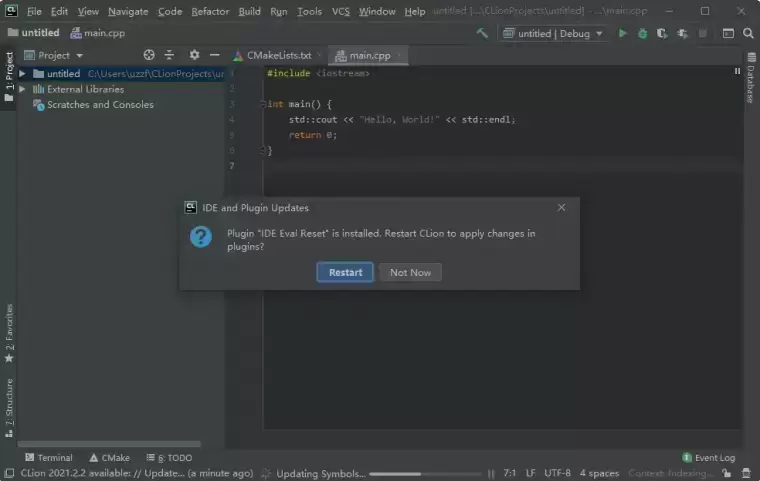This screenshot has height=481, width=760.
Task: Click the 7:1 cursor position indicator
Action: point(509,473)
